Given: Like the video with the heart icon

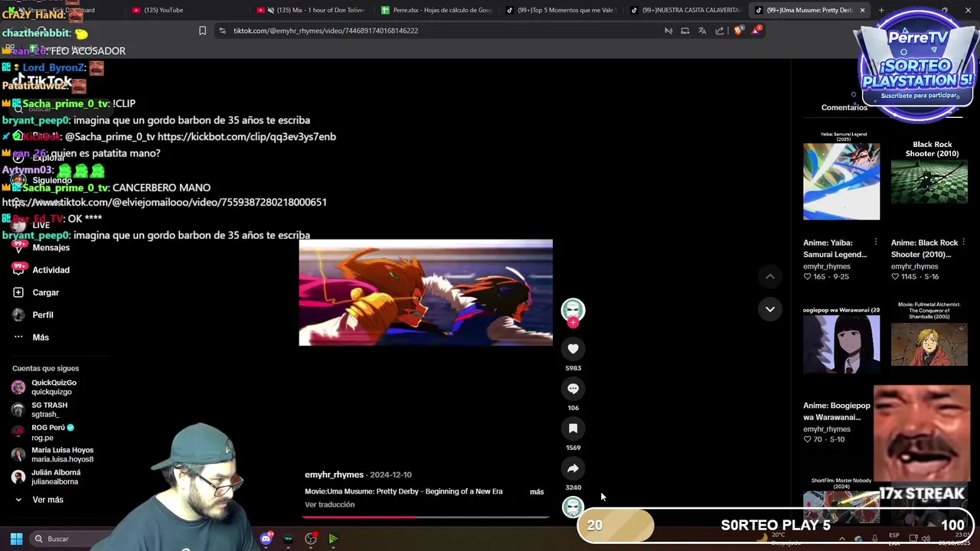Looking at the screenshot, I should (573, 349).
